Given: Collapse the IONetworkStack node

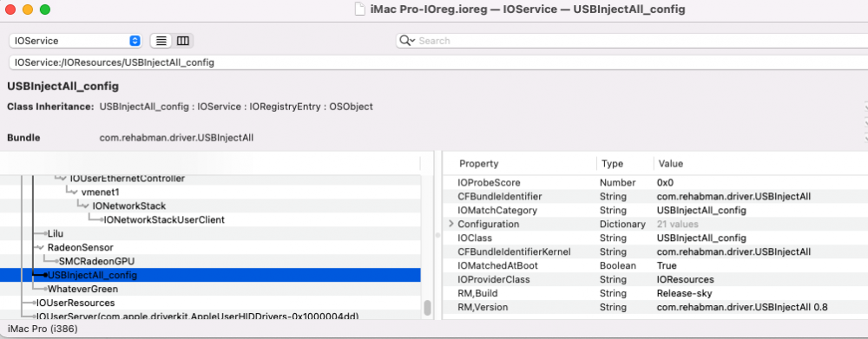Looking at the screenshot, I should [x=85, y=205].
